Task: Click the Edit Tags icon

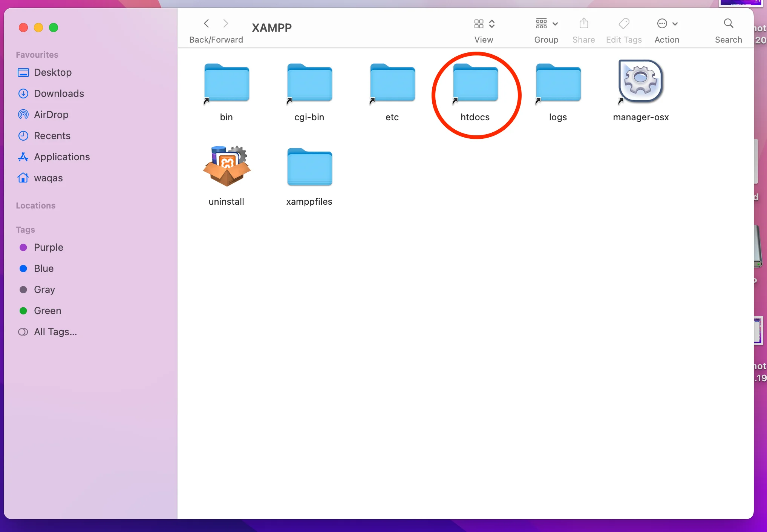Action: tap(624, 23)
